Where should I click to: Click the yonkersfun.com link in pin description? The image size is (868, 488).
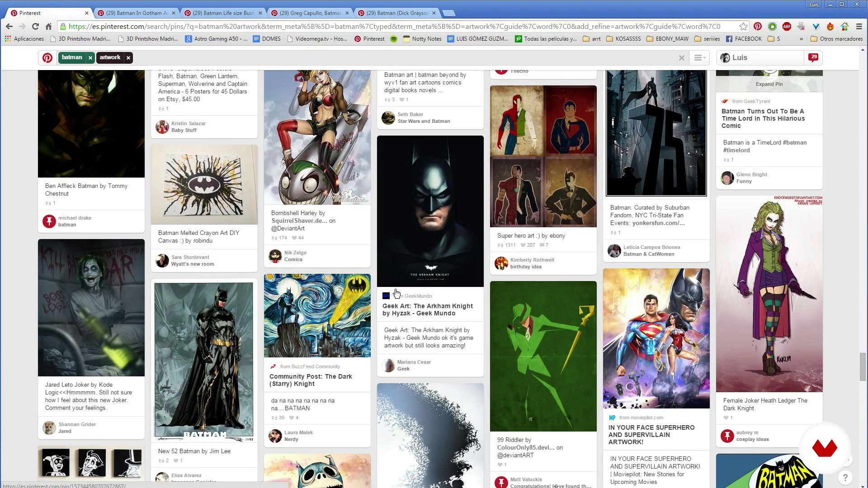point(658,223)
